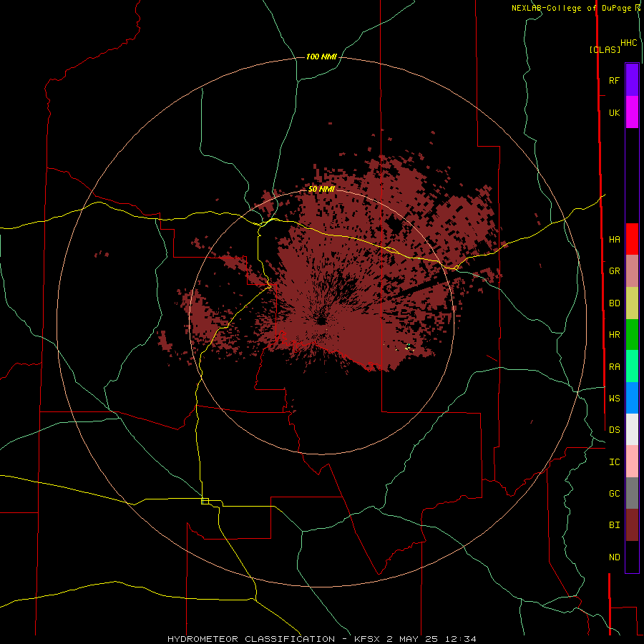This screenshot has width=644, height=644.
Task: Click the '12:34' timestamp
Action: (x=459, y=639)
